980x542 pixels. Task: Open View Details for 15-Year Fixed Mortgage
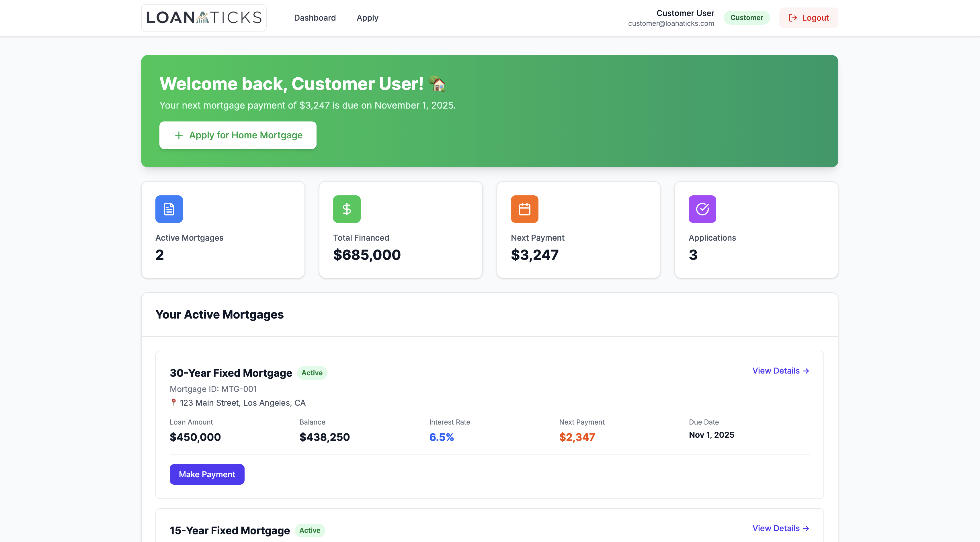(x=780, y=528)
